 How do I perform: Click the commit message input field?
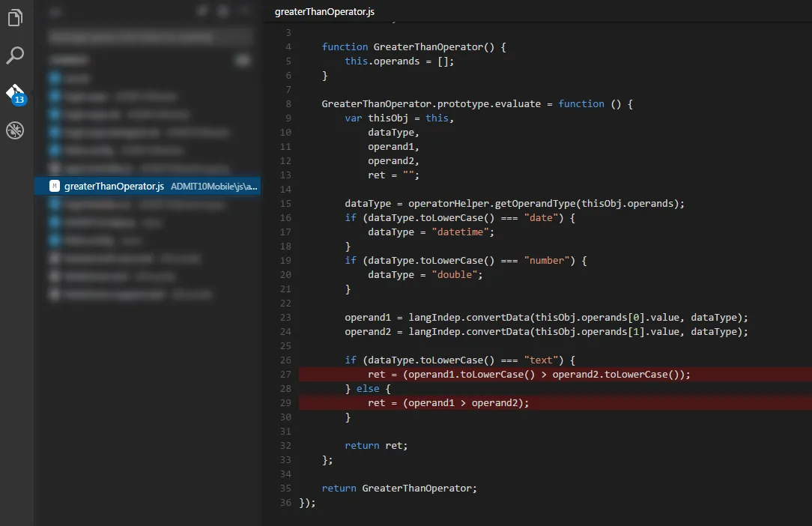point(150,36)
